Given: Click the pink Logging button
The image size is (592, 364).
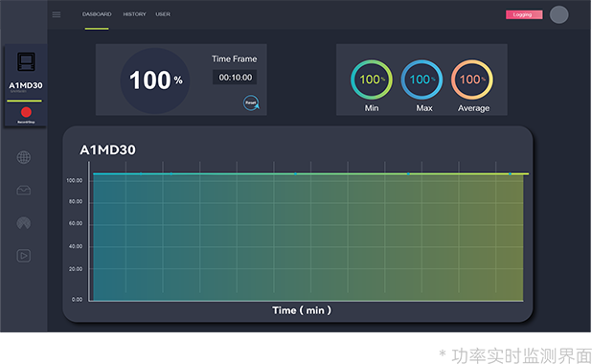Looking at the screenshot, I should 524,14.
